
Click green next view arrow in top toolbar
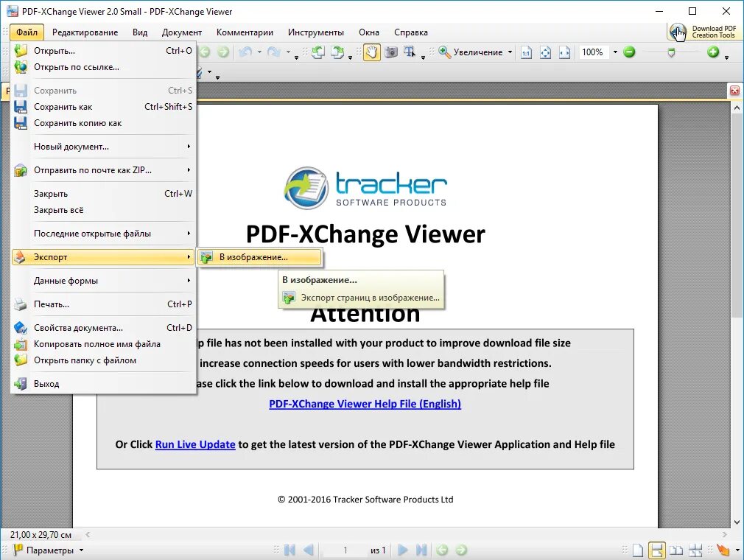click(223, 52)
